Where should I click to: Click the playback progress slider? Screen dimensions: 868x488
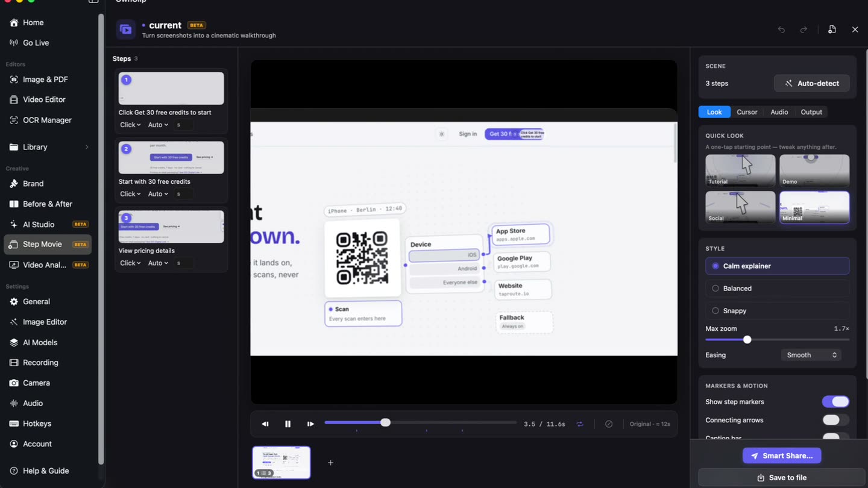[x=421, y=423]
